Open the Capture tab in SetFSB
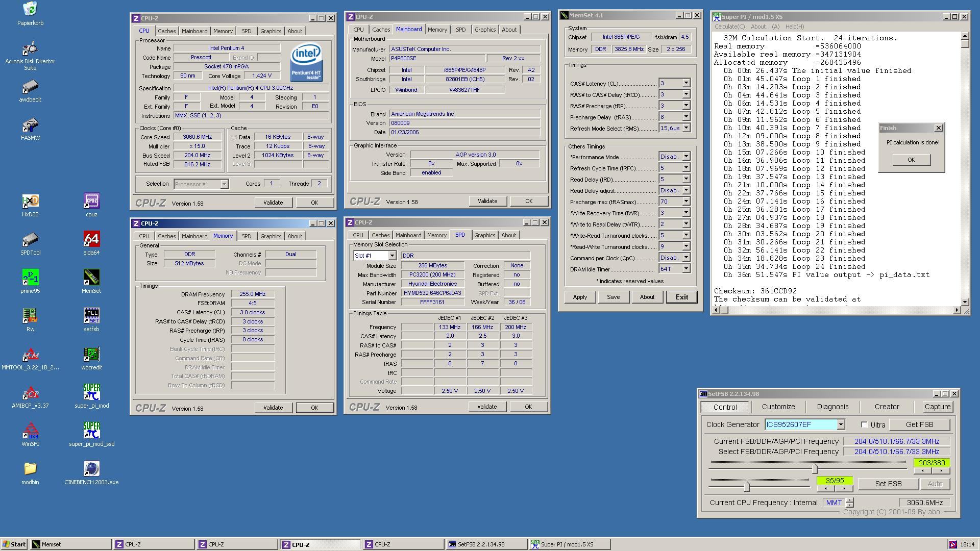 [937, 407]
